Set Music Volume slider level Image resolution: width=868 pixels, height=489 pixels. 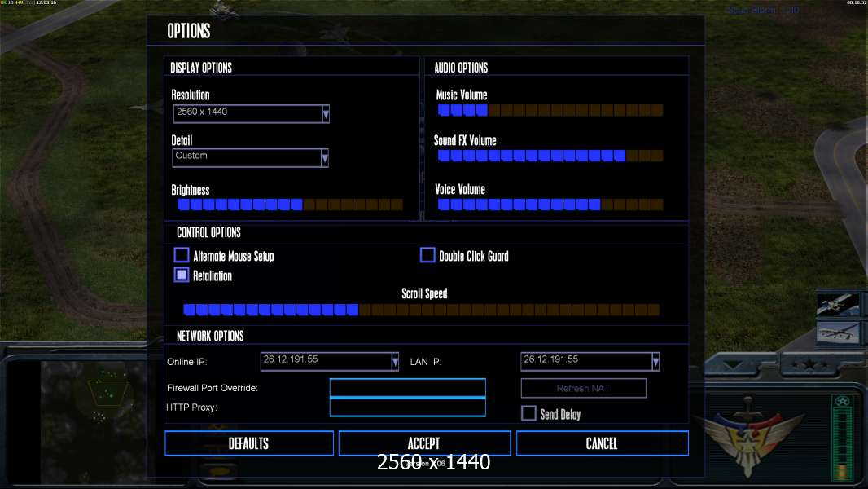coord(550,110)
